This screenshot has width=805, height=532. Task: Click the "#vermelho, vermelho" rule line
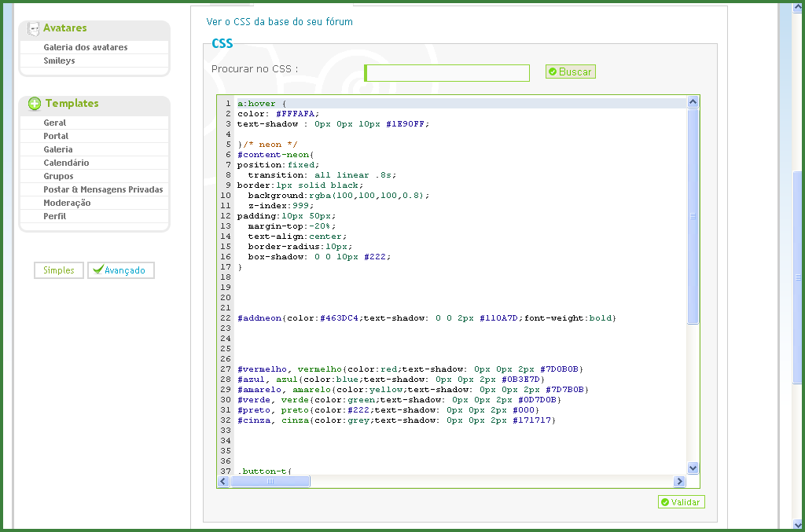point(410,369)
